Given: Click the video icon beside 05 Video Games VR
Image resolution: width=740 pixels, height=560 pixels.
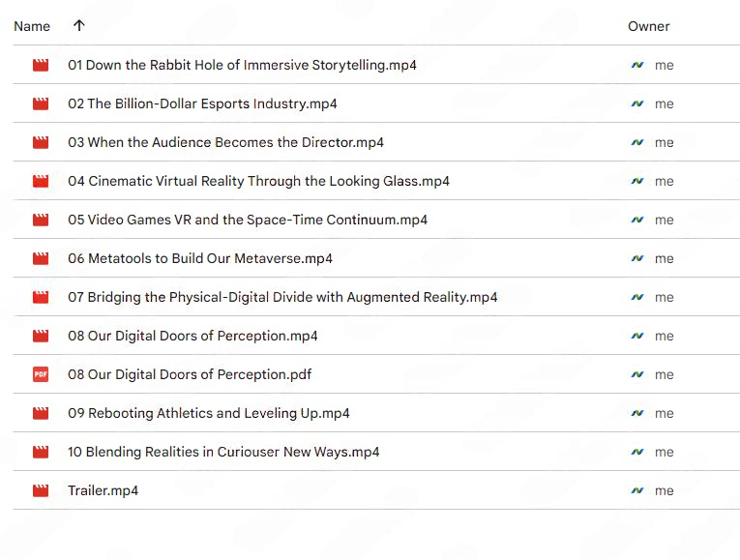Looking at the screenshot, I should tap(41, 220).
